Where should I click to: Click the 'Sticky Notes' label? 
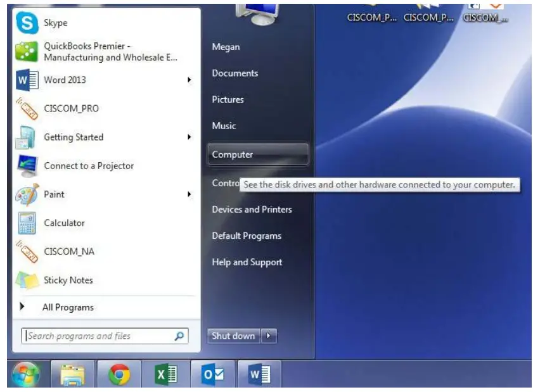68,281
